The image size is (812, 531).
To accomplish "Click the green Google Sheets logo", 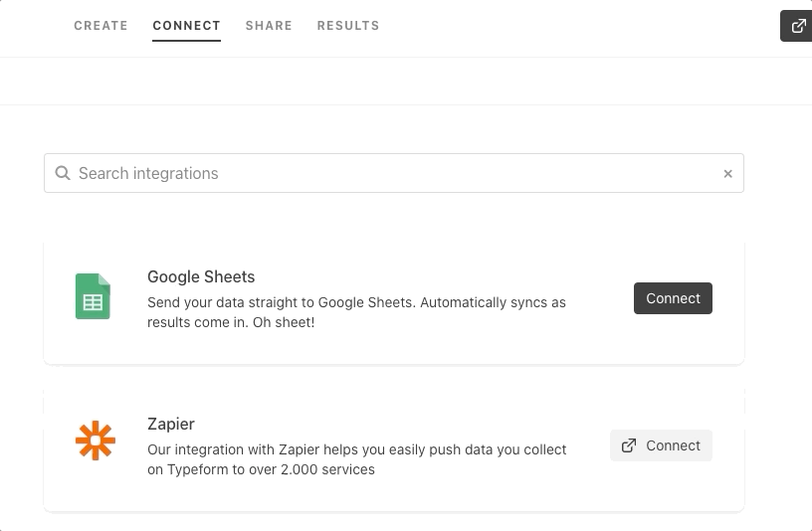I will [93, 296].
